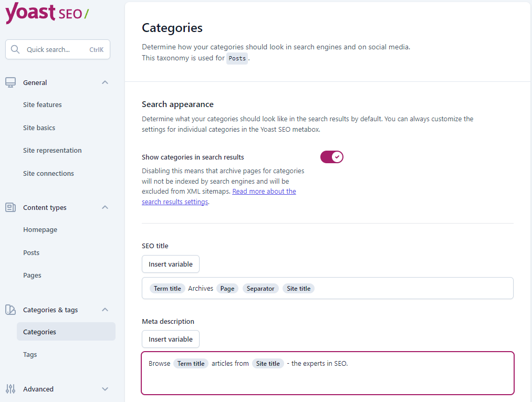The image size is (532, 402).
Task: Click the Categories & tags icon
Action: [x=11, y=310]
